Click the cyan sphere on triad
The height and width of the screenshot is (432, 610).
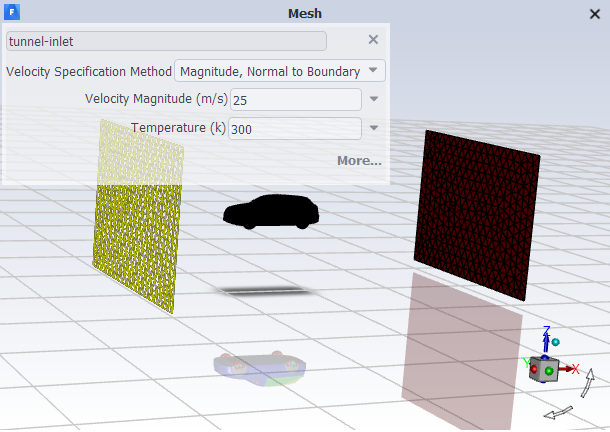[556, 342]
